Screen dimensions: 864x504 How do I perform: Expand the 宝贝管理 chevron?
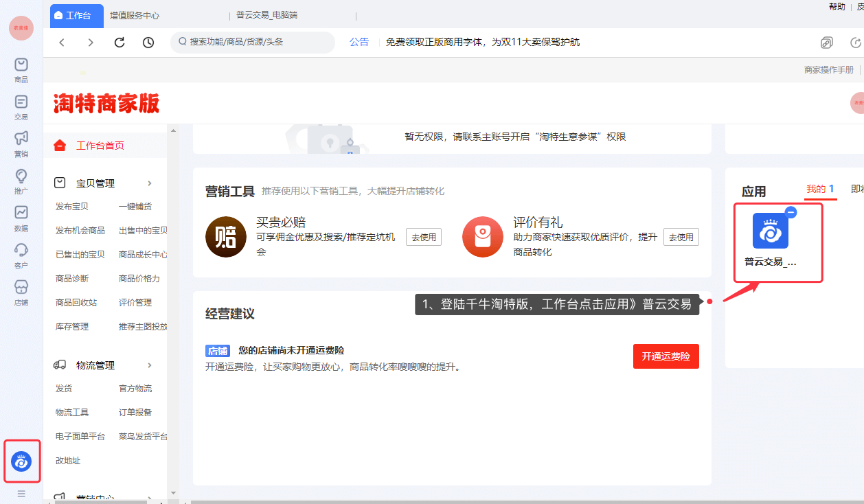coord(150,183)
